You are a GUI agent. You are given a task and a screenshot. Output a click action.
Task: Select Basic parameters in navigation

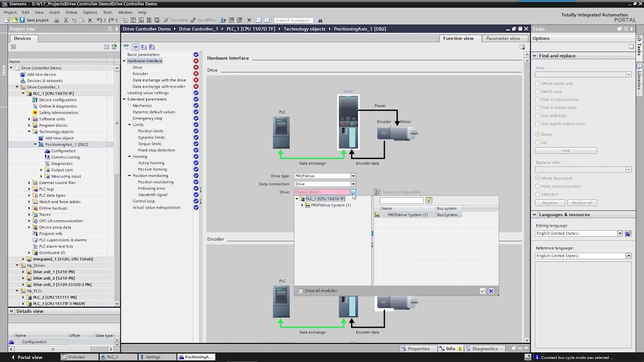pyautogui.click(x=143, y=54)
